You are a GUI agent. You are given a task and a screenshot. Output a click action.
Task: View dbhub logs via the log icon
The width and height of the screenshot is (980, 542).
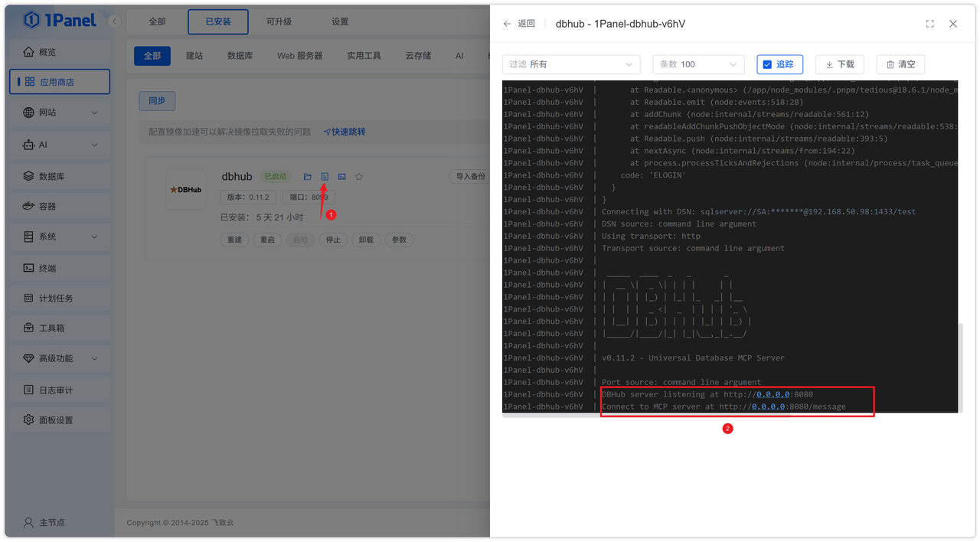point(325,176)
